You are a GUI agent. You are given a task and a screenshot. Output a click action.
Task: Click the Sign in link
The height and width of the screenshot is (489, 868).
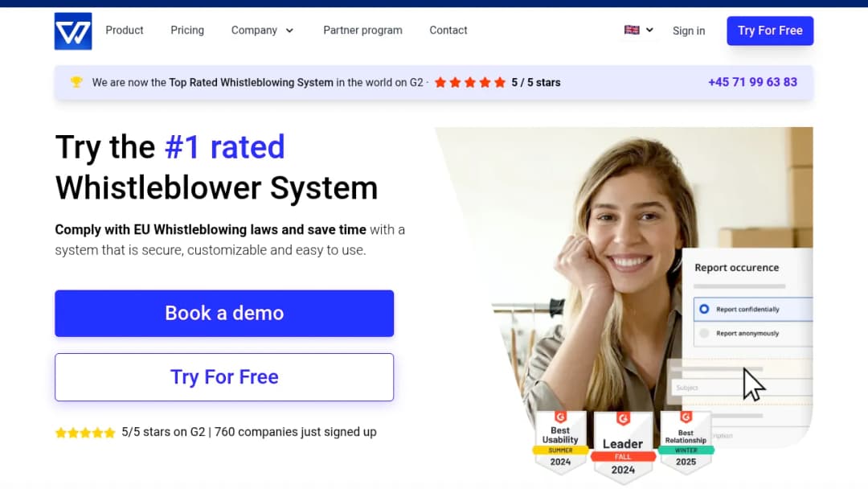(x=689, y=31)
